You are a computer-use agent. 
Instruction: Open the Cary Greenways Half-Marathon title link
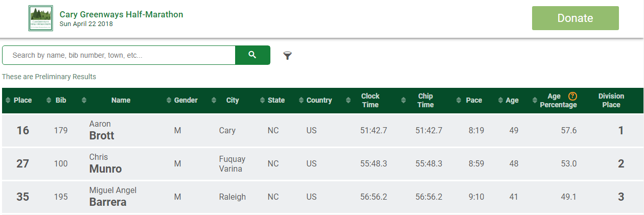[121, 14]
